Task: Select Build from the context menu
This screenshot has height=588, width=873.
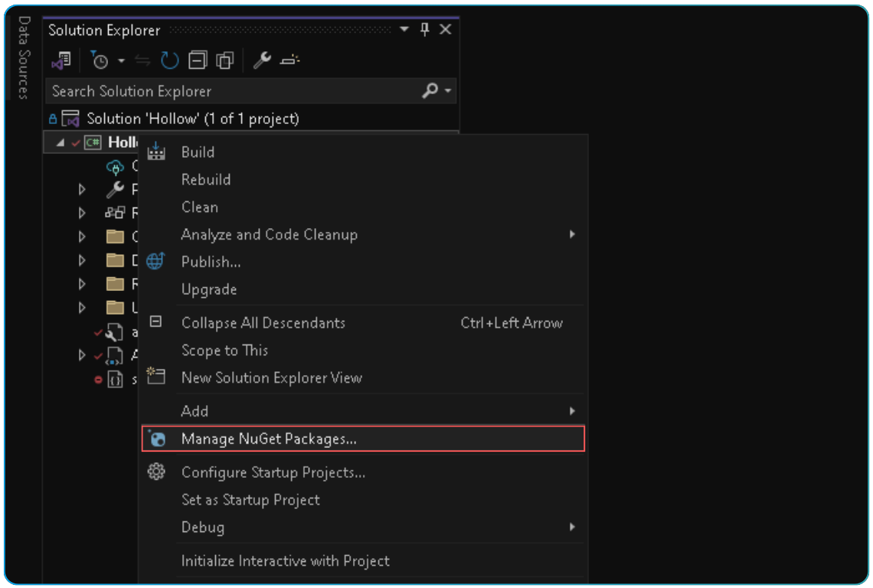Action: 197,152
